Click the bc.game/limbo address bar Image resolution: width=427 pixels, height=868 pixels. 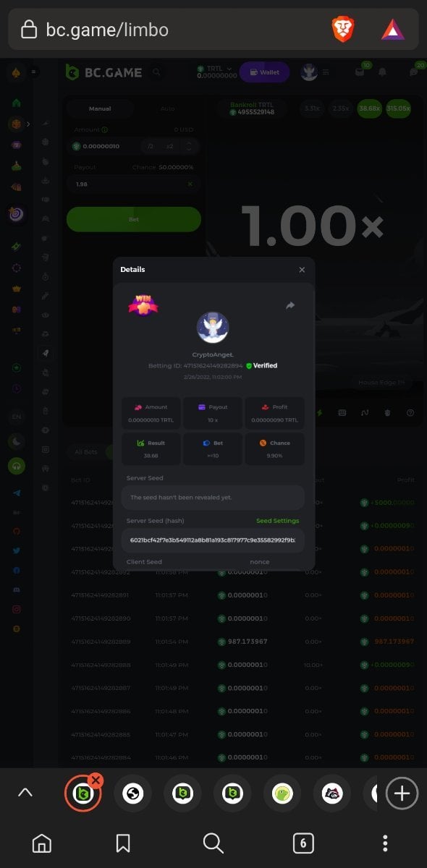(169, 30)
